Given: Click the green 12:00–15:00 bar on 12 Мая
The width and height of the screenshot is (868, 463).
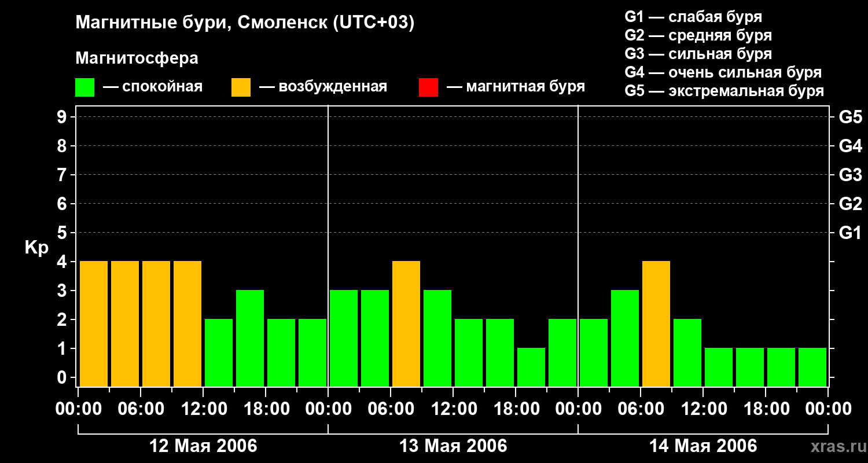Looking at the screenshot, I should pos(219,352).
